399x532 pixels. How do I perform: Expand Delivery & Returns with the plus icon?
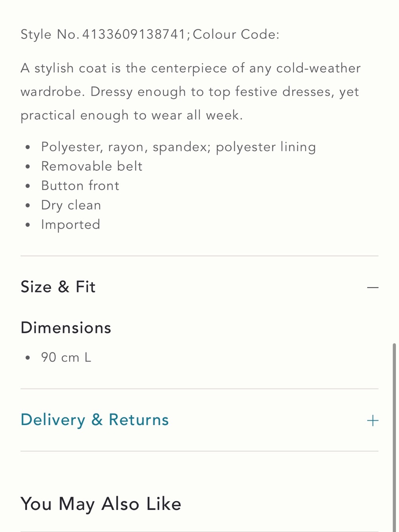(372, 420)
